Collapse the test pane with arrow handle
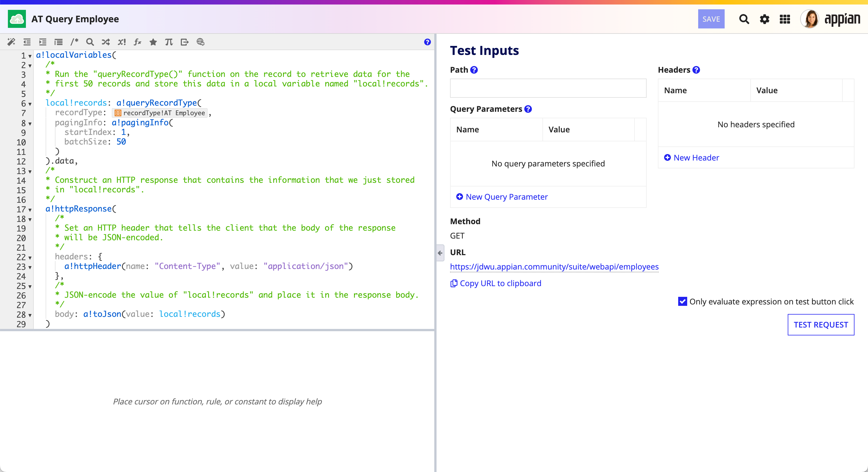Image resolution: width=868 pixels, height=472 pixels. 440,253
